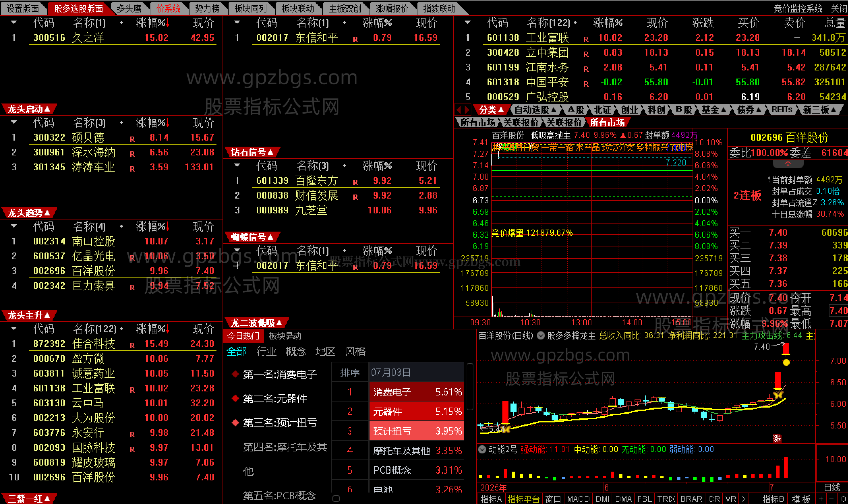Click the red 涨 marker under the daily chart
This screenshot has width=848, height=504.
coord(777,438)
